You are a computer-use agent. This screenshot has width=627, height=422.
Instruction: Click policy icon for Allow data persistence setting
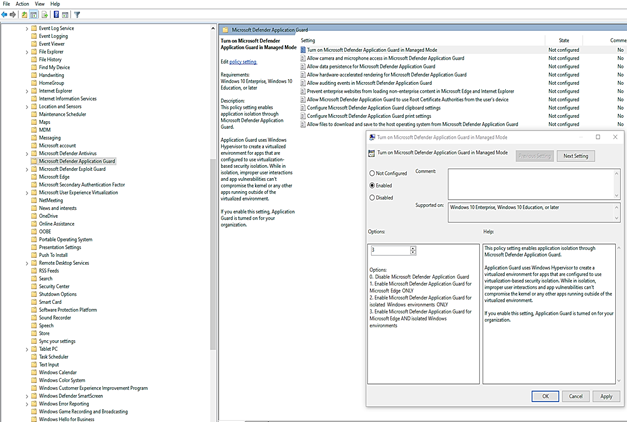pos(303,66)
